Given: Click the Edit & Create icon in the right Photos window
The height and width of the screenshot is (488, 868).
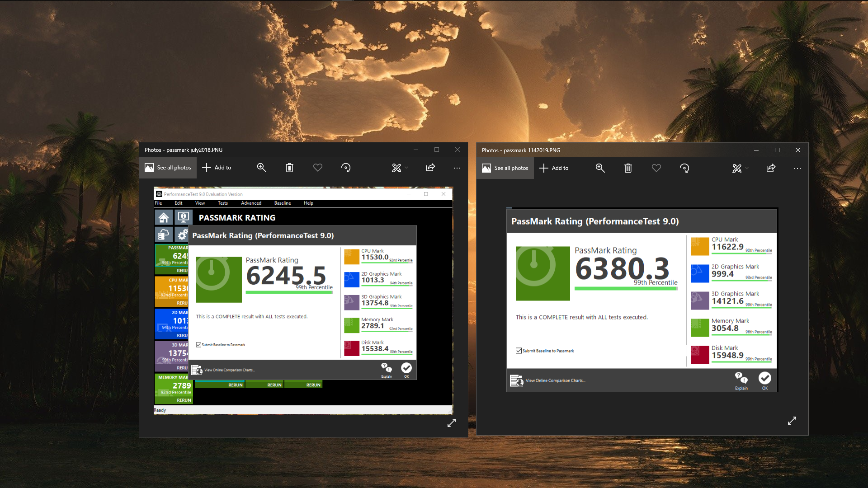Looking at the screenshot, I should pos(737,168).
